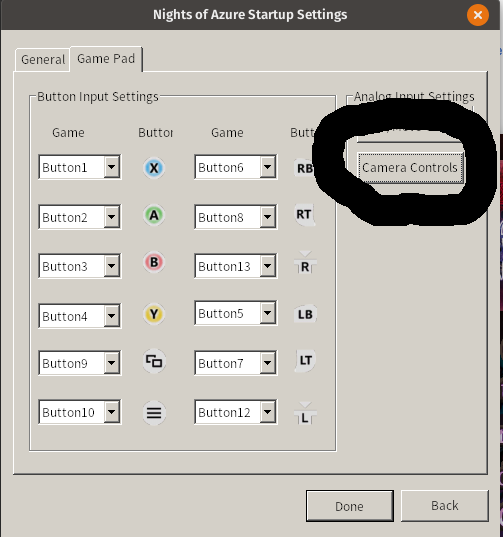Image resolution: width=503 pixels, height=537 pixels.
Task: Open the Button6 dropdown arrow
Action: coord(268,167)
